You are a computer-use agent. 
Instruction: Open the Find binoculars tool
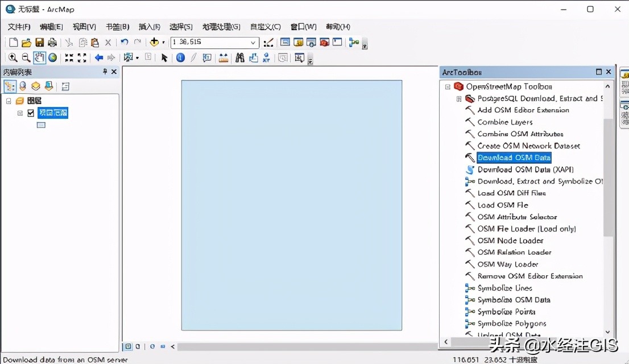coord(240,58)
